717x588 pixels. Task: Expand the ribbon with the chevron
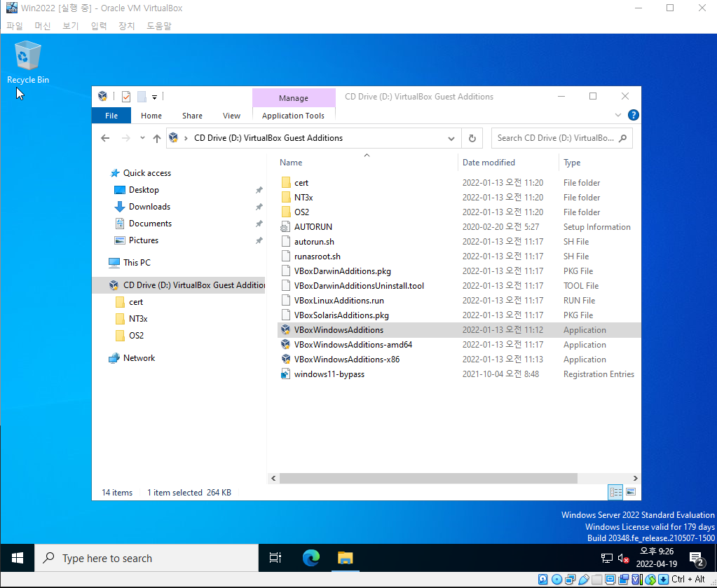tap(617, 115)
